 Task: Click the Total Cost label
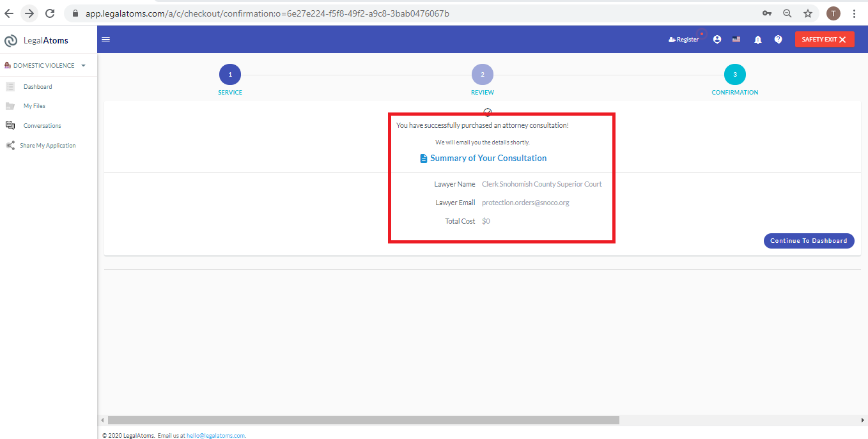click(x=460, y=221)
